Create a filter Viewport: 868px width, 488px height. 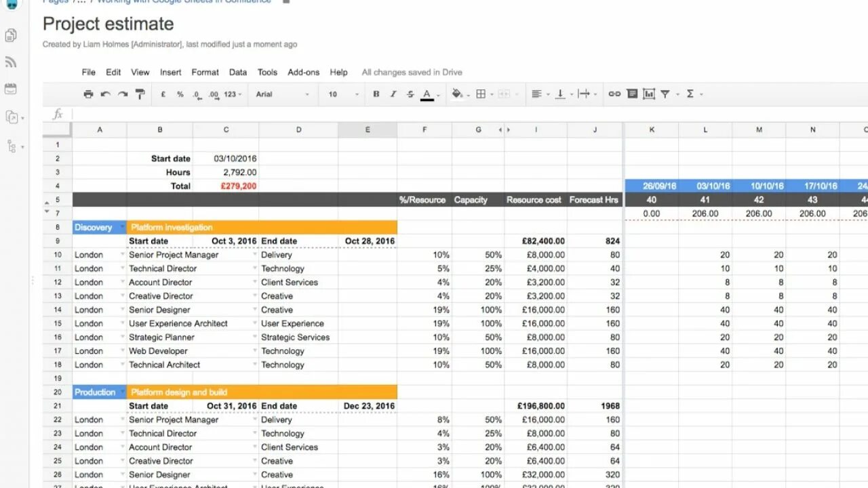[666, 94]
